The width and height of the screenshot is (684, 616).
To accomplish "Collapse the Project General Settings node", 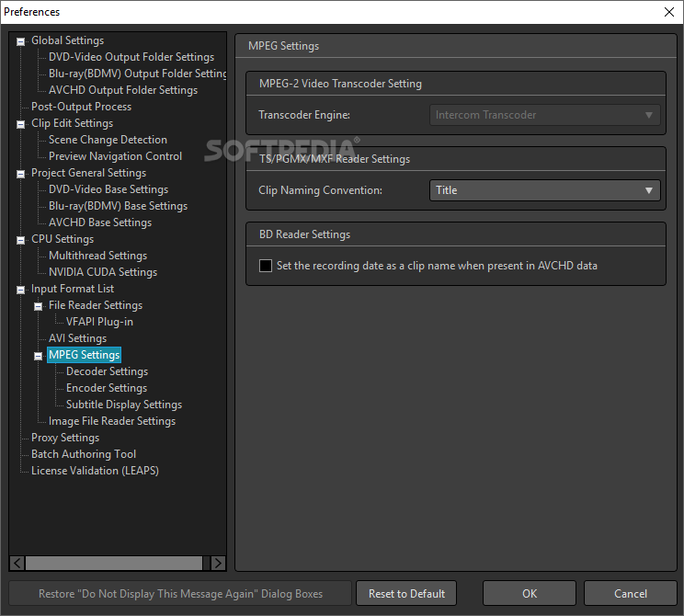I will click(x=20, y=175).
